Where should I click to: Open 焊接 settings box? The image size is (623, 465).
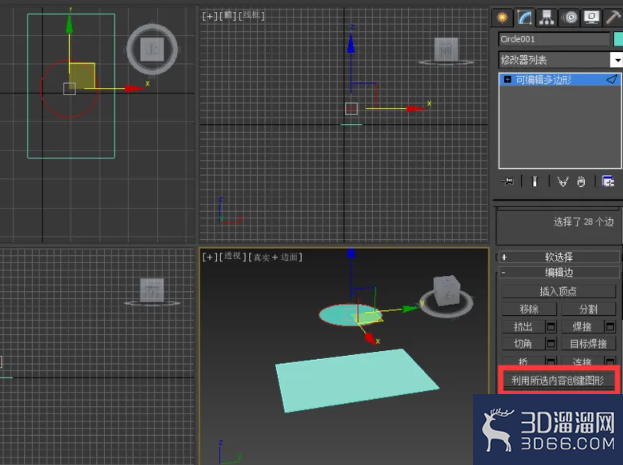(610, 327)
